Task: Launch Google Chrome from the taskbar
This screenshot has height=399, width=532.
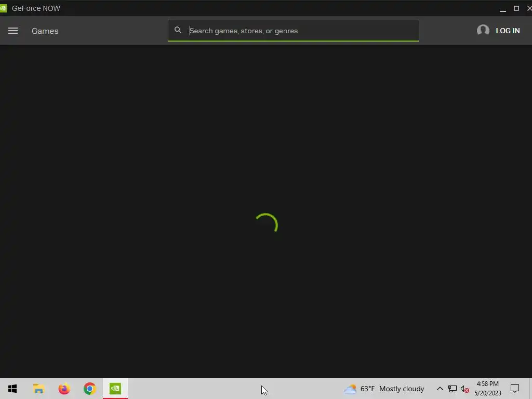Action: [89, 389]
